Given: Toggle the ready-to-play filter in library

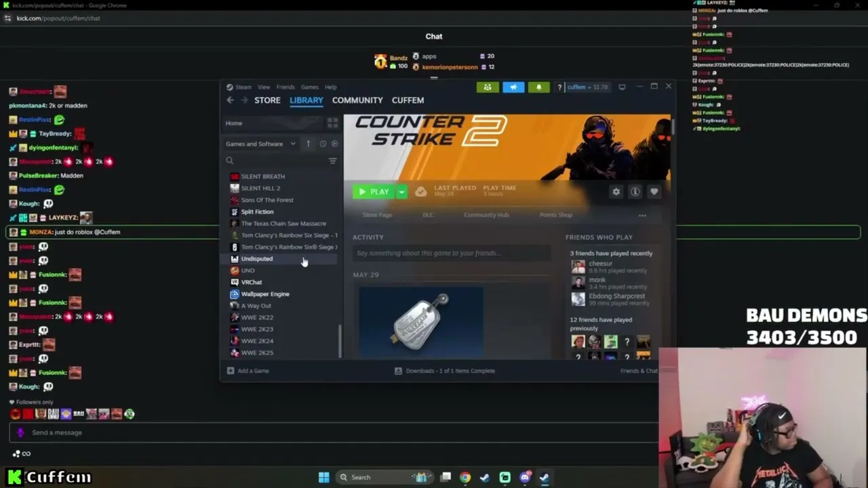Looking at the screenshot, I should pyautogui.click(x=334, y=144).
